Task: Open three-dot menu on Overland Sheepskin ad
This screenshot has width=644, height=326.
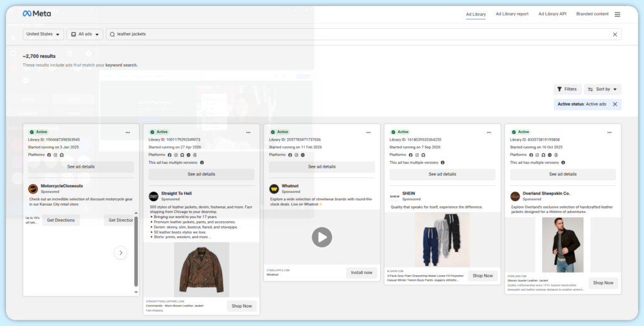Action: [609, 133]
